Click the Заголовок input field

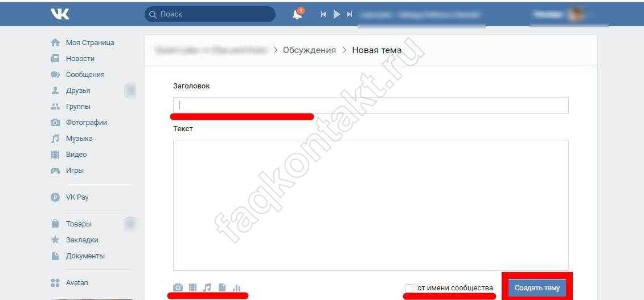[x=370, y=106]
